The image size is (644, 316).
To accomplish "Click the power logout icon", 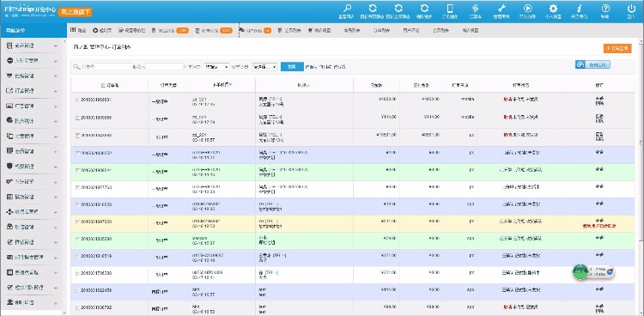I will (x=631, y=9).
